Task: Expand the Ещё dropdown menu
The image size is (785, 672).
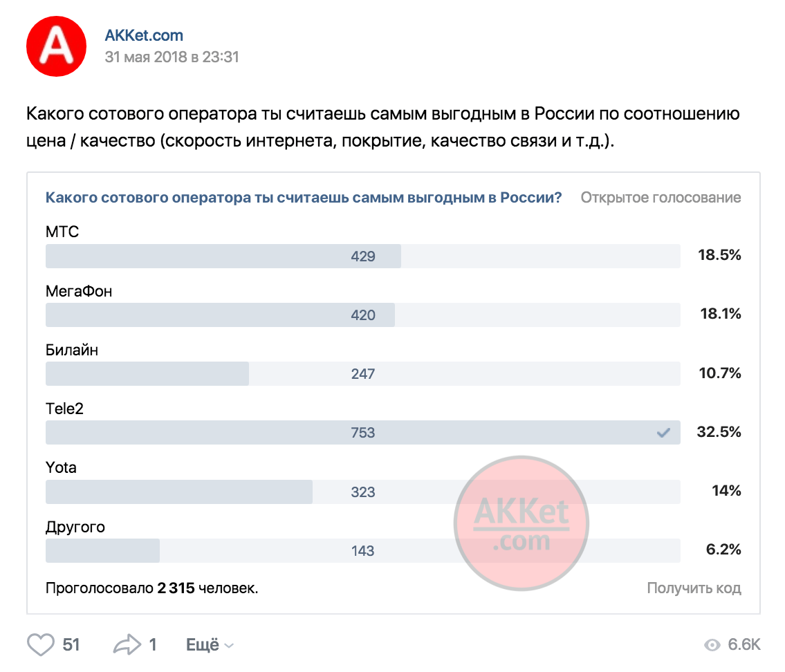Action: 210,644
